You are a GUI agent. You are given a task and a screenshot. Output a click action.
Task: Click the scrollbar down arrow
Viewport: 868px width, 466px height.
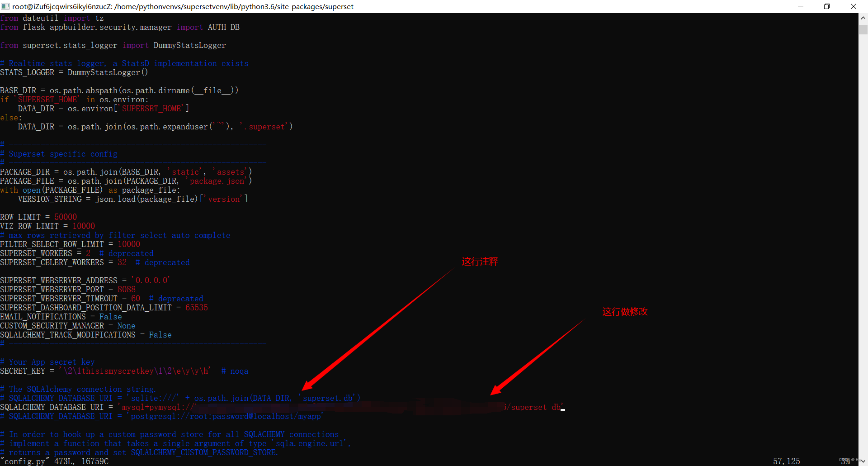[x=863, y=461]
